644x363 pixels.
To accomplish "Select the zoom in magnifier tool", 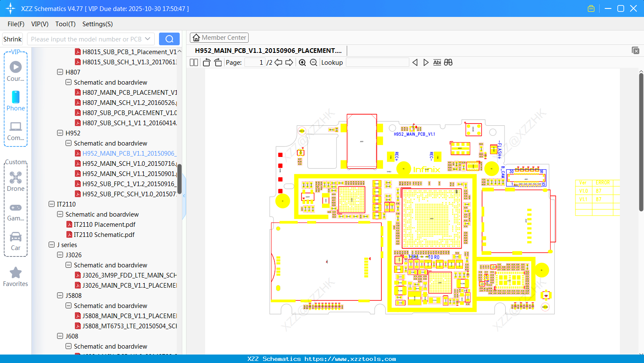I will coord(302,62).
